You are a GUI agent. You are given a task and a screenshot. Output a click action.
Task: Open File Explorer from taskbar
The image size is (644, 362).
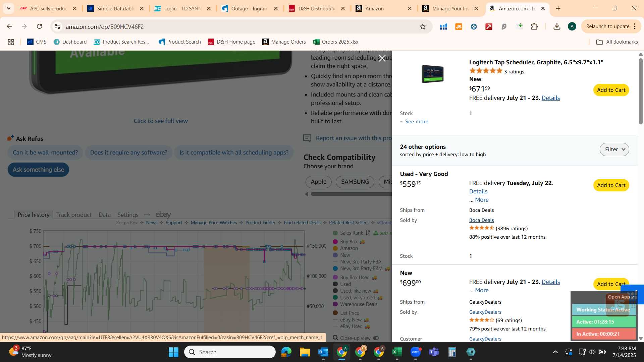pyautogui.click(x=305, y=352)
